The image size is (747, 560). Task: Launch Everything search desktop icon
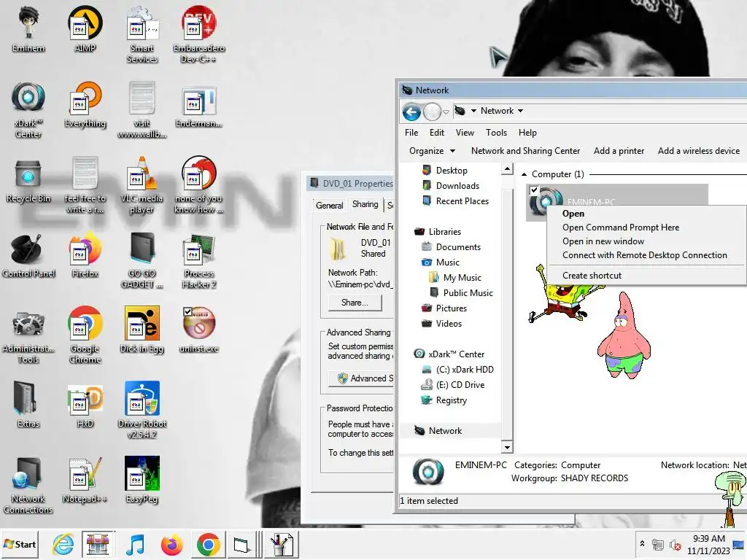pos(85,105)
